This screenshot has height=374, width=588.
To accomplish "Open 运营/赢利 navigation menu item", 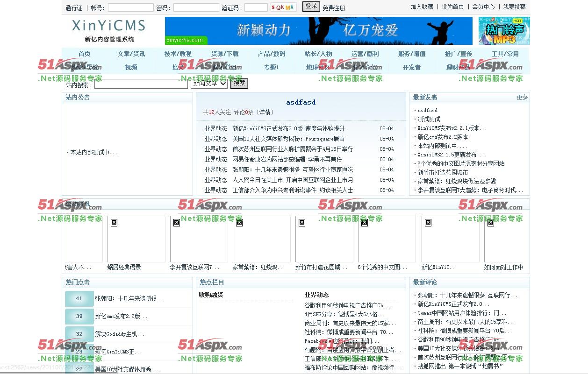I will (365, 54).
